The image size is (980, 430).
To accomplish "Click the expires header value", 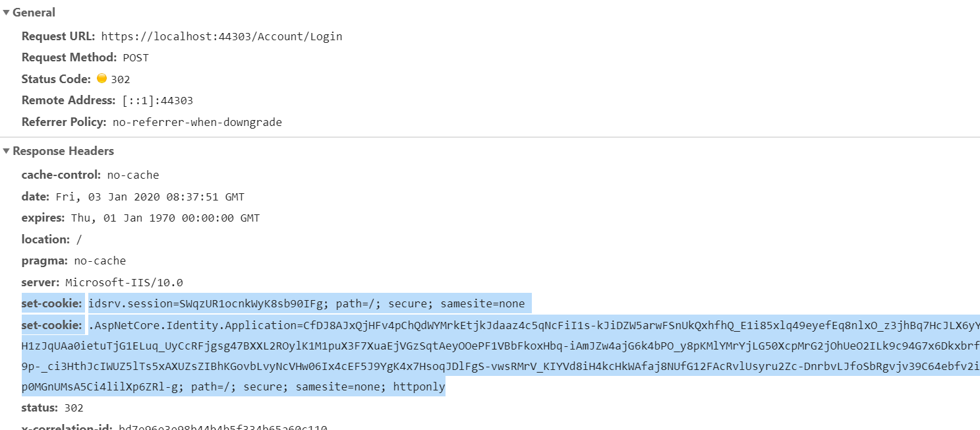I will pyautogui.click(x=163, y=218).
